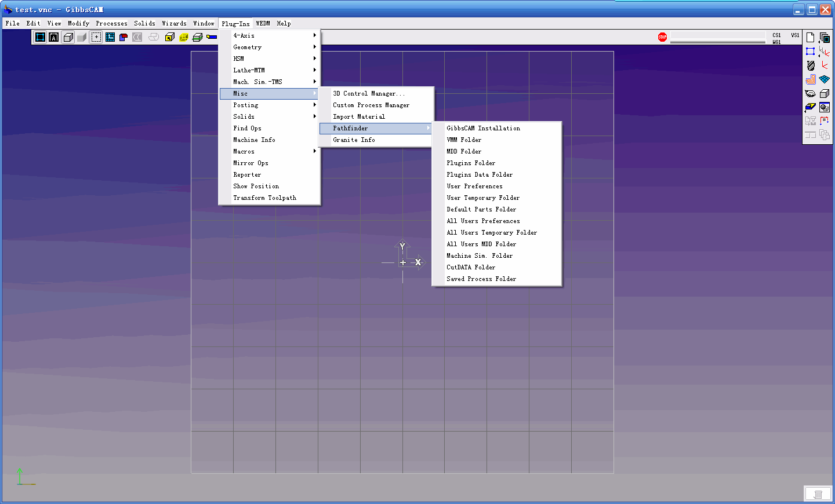835x504 pixels.
Task: Open the sphere and cube render window icon
Action: click(825, 107)
